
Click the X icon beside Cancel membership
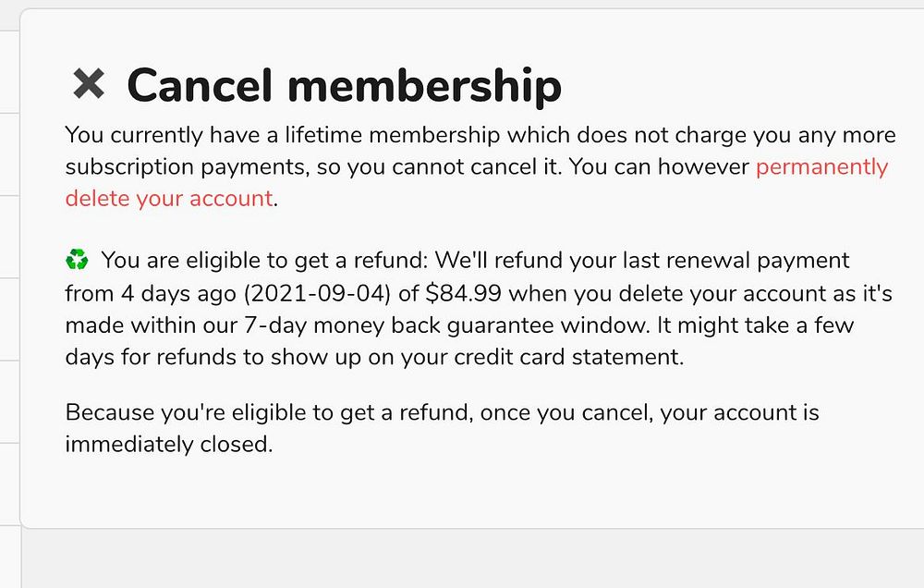pos(89,85)
